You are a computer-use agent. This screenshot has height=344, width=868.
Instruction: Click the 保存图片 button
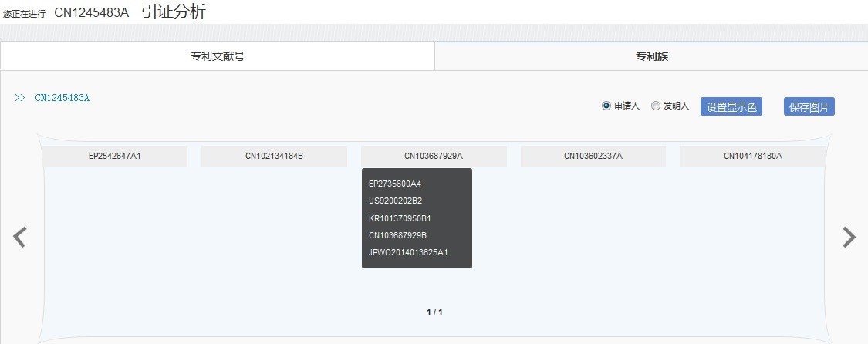point(809,107)
